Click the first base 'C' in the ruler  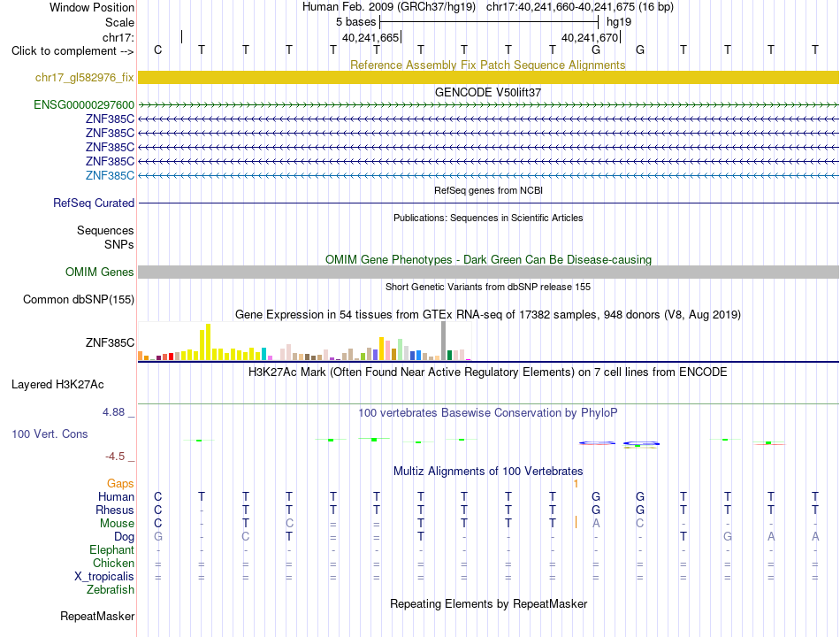(x=157, y=50)
